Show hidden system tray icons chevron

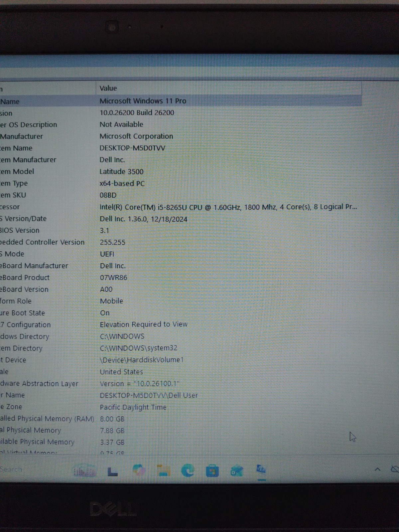(x=377, y=469)
